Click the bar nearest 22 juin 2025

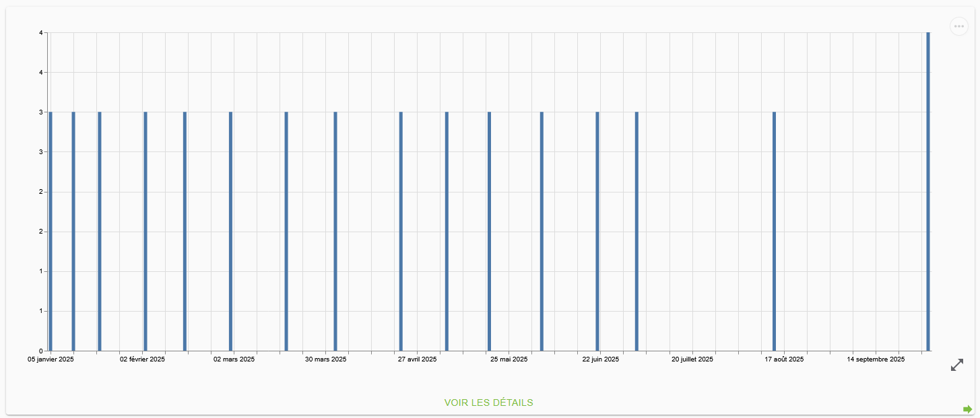[x=597, y=232]
